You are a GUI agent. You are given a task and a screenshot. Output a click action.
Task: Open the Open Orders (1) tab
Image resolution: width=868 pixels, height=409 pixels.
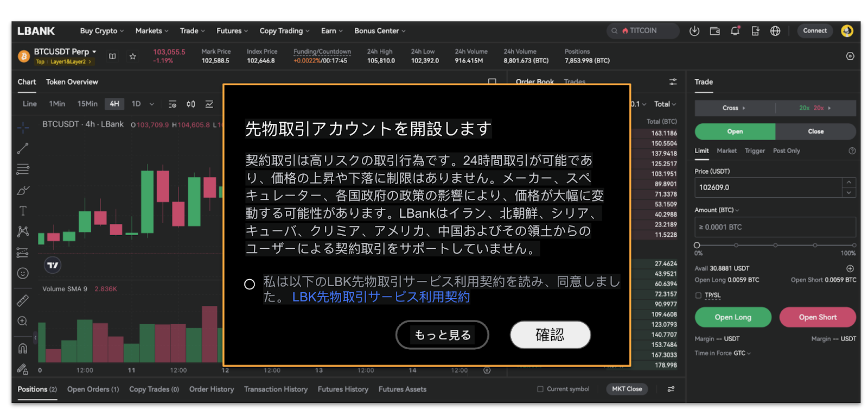point(93,389)
